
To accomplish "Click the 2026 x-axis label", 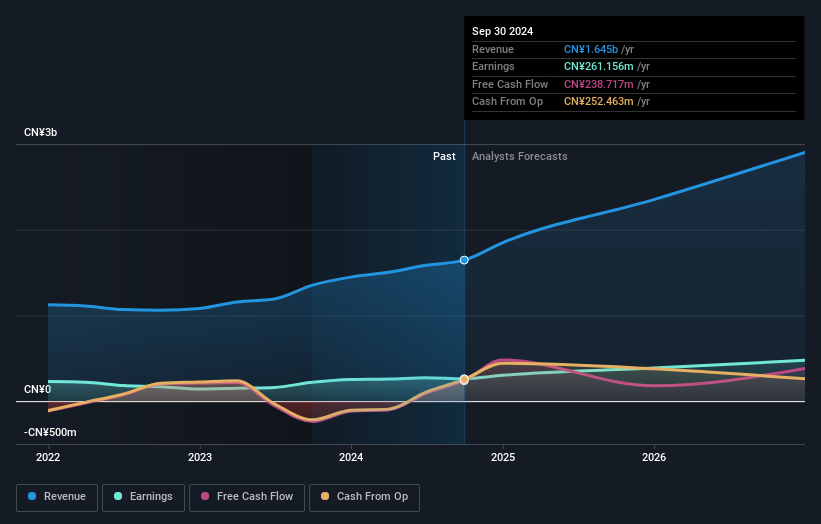I will click(x=654, y=458).
